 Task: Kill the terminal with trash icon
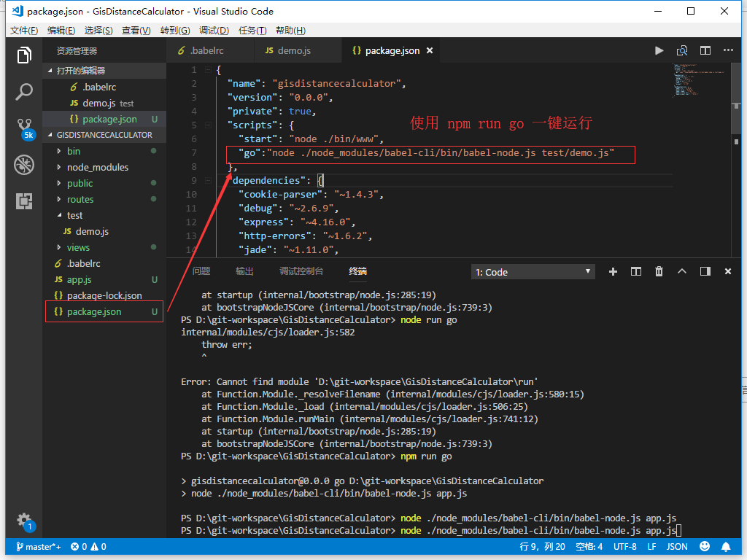(659, 271)
